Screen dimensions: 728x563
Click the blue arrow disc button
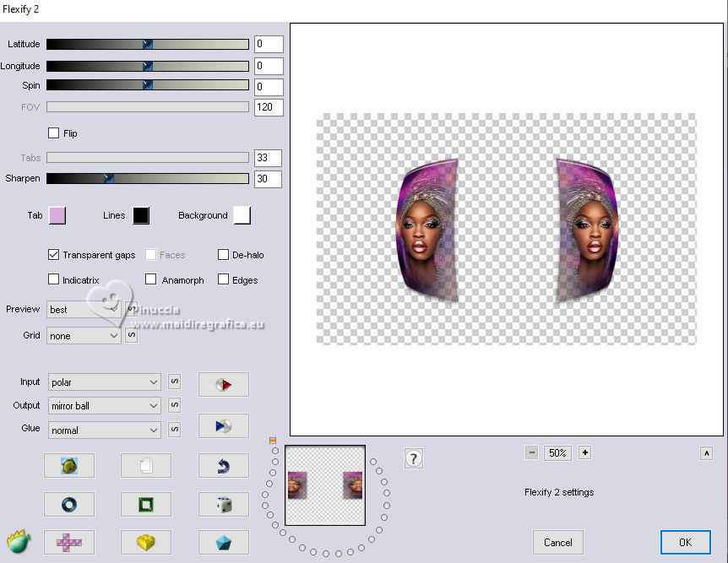223,425
